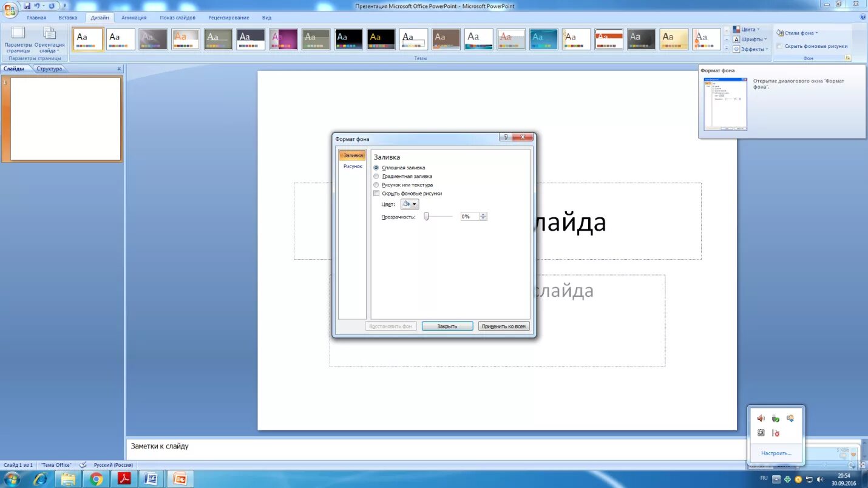Click the Применить ко всем button
This screenshot has height=488, width=868.
point(504,326)
